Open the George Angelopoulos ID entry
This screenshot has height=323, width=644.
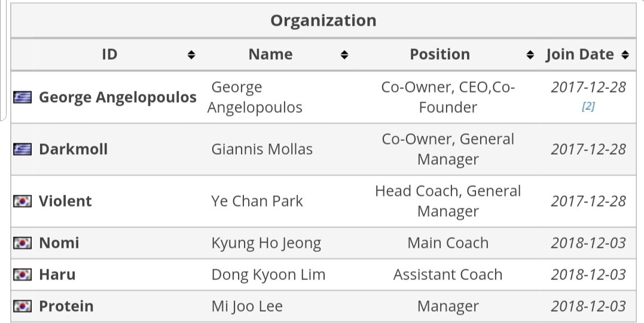(x=117, y=97)
